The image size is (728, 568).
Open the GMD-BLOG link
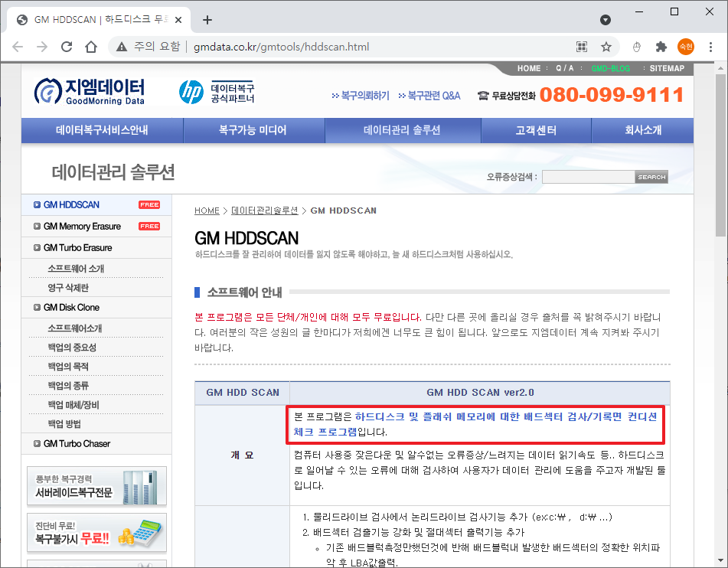pyautogui.click(x=610, y=68)
